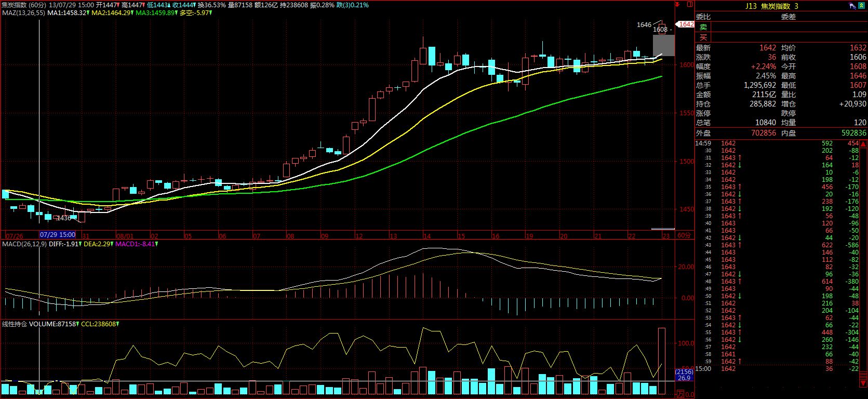Viewport: 868px width, 399px height.
Task: Click the 1642 current price tag
Action: pyautogui.click(x=685, y=24)
